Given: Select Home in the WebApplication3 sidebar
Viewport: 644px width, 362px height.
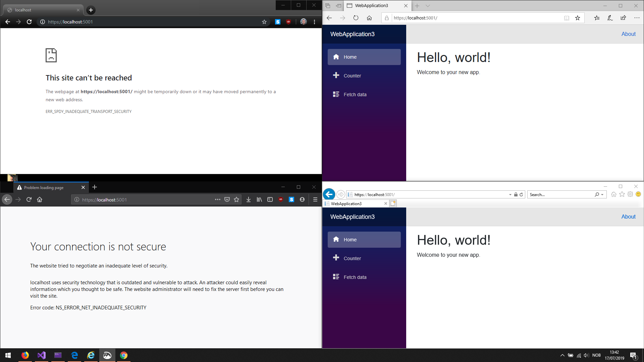Looking at the screenshot, I should 350,57.
